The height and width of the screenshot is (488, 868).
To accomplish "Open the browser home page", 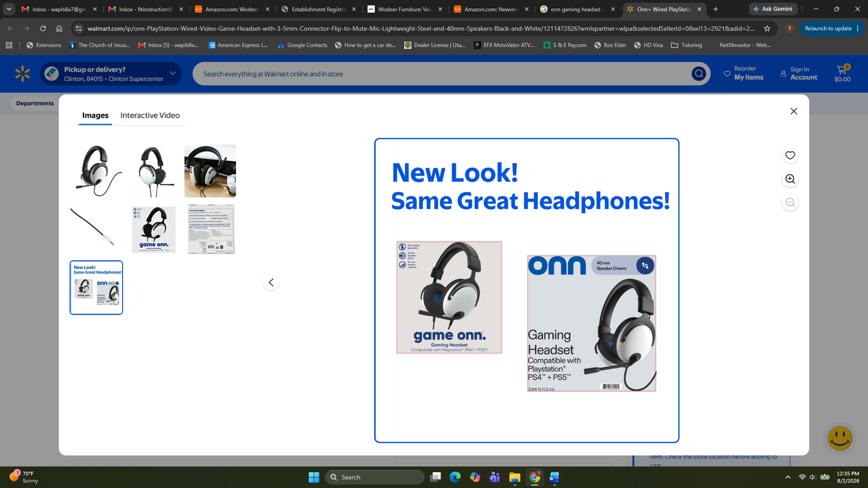I will click(x=59, y=28).
